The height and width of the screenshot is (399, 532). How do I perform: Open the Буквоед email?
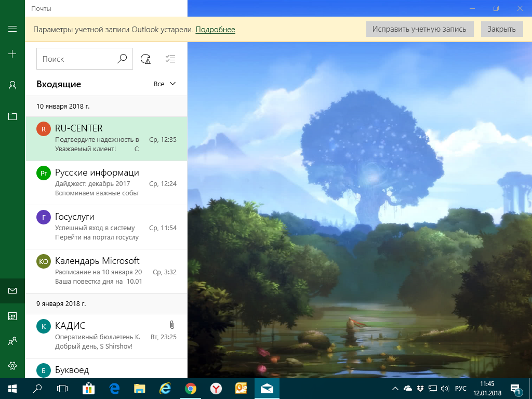tap(107, 369)
